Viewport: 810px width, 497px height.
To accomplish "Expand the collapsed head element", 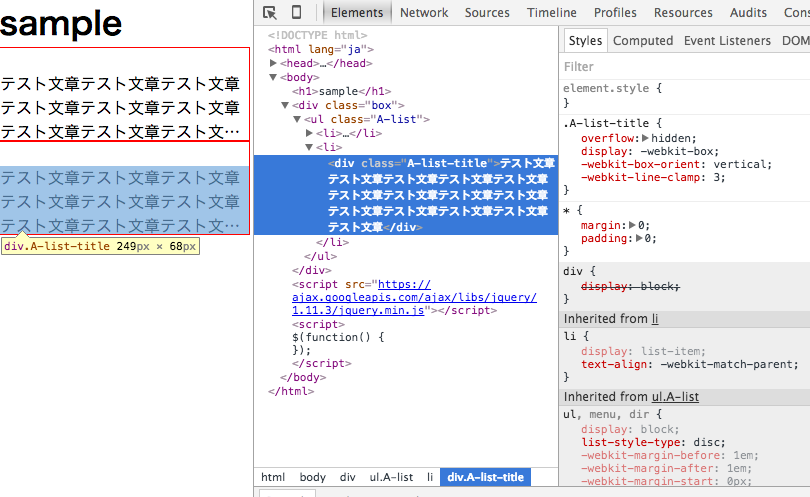I will coord(274,63).
